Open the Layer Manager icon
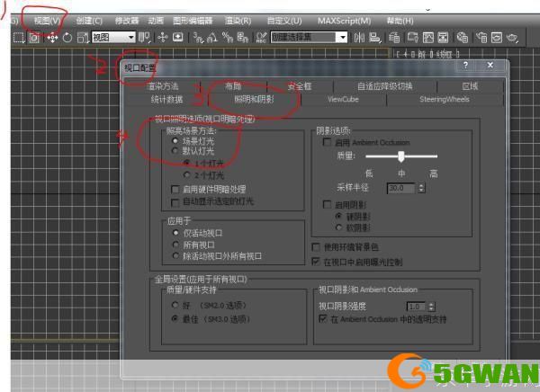This screenshot has width=540, height=392. 394,37
